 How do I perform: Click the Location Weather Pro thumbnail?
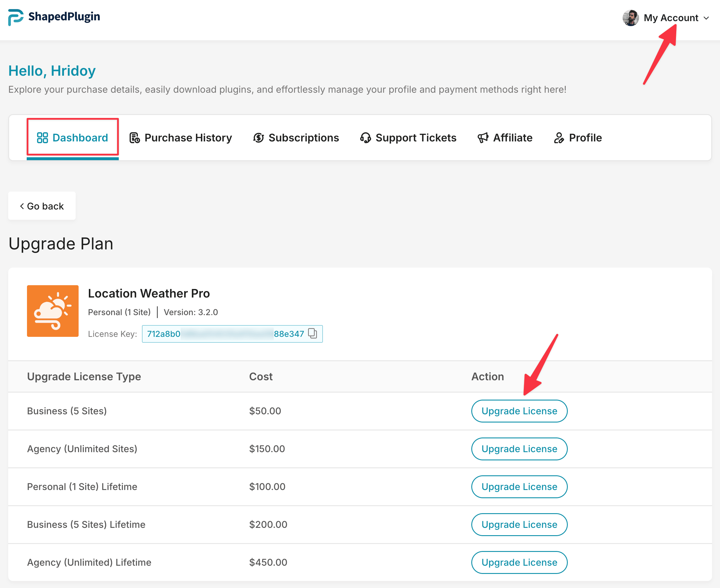(53, 311)
